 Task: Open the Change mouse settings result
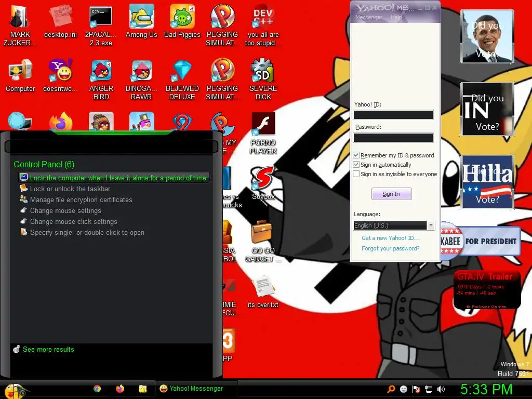65,210
